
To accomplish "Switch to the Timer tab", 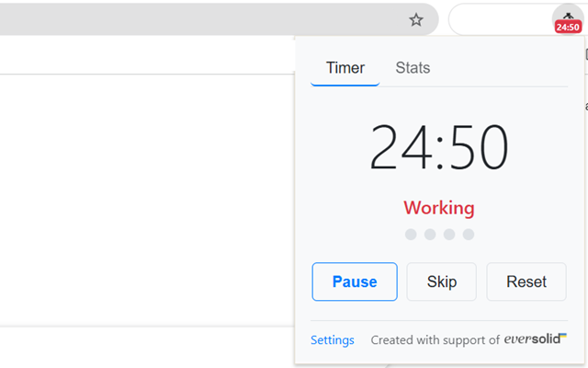I will [345, 68].
